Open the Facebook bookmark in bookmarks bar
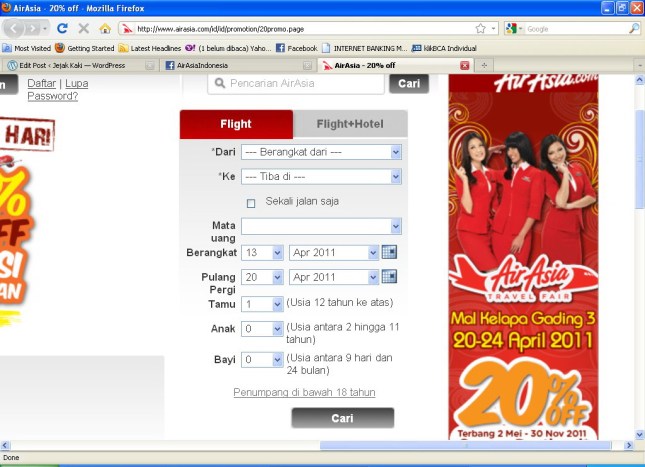The height and width of the screenshot is (467, 645). point(296,47)
